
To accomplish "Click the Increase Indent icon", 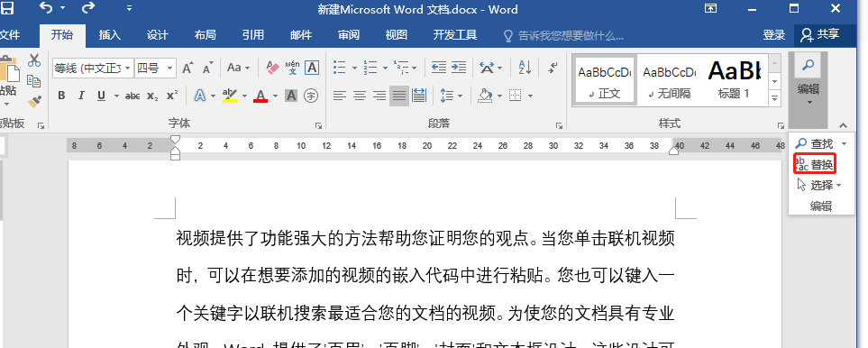I will click(459, 68).
